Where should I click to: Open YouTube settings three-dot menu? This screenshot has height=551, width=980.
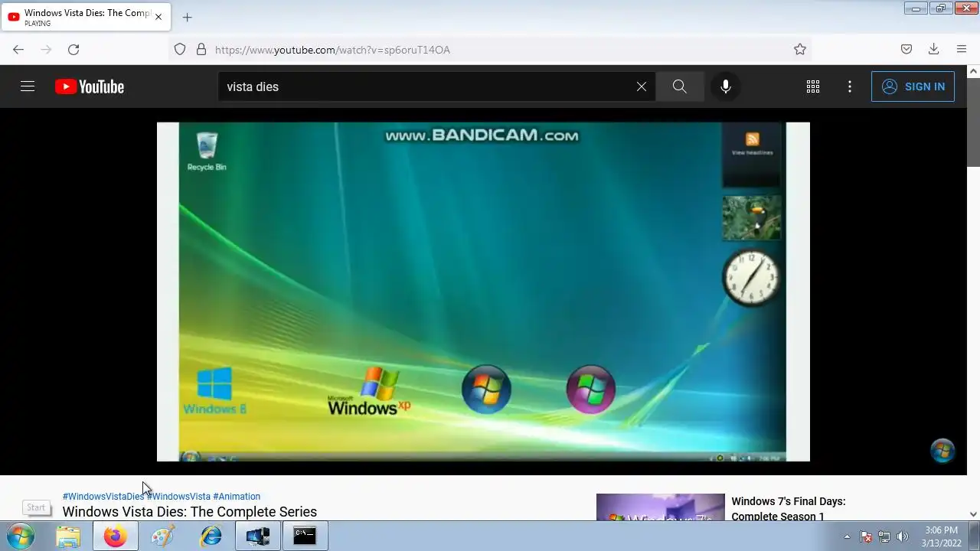pos(850,86)
